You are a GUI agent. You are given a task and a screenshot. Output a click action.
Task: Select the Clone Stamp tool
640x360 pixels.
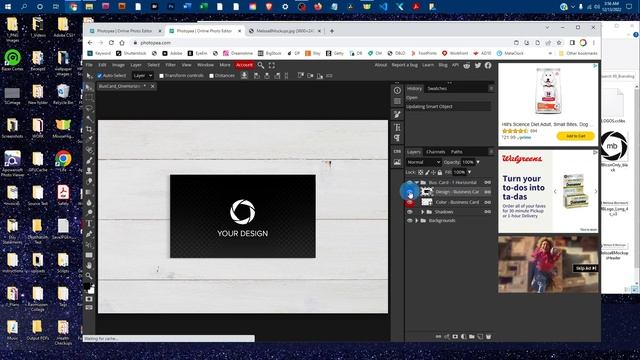click(x=89, y=171)
